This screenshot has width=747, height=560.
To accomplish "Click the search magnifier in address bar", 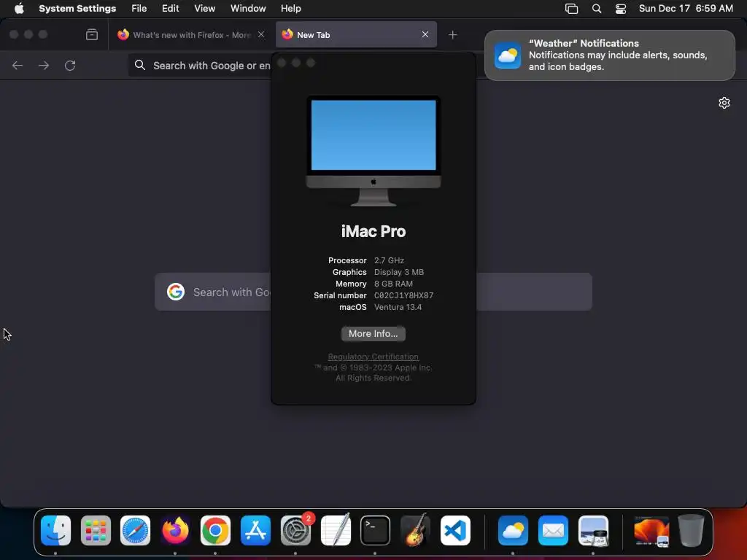I will pyautogui.click(x=140, y=65).
